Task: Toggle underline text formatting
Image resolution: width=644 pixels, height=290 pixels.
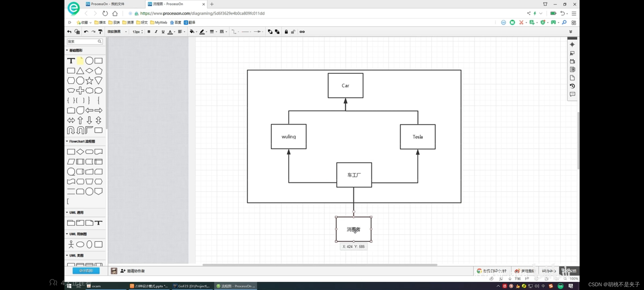Action: point(163,32)
